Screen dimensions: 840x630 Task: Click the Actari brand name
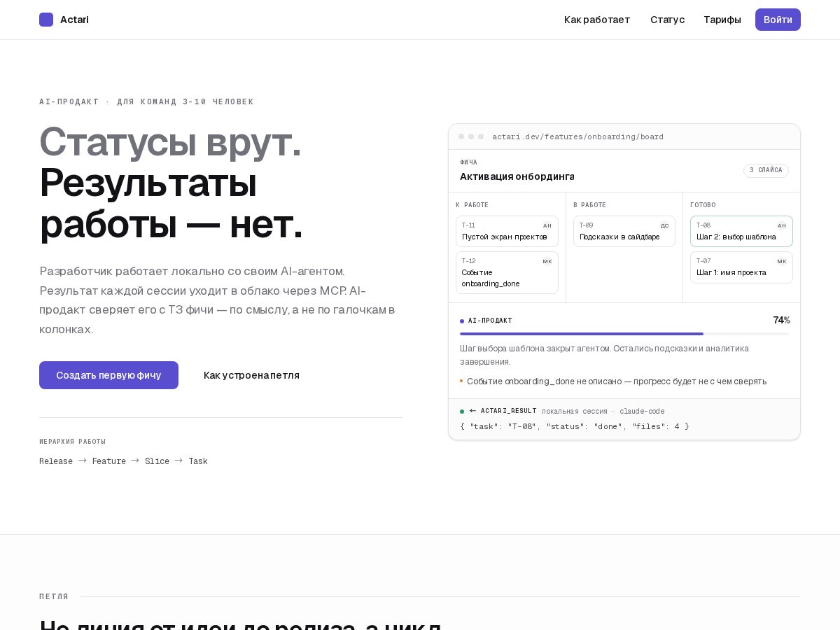[74, 20]
